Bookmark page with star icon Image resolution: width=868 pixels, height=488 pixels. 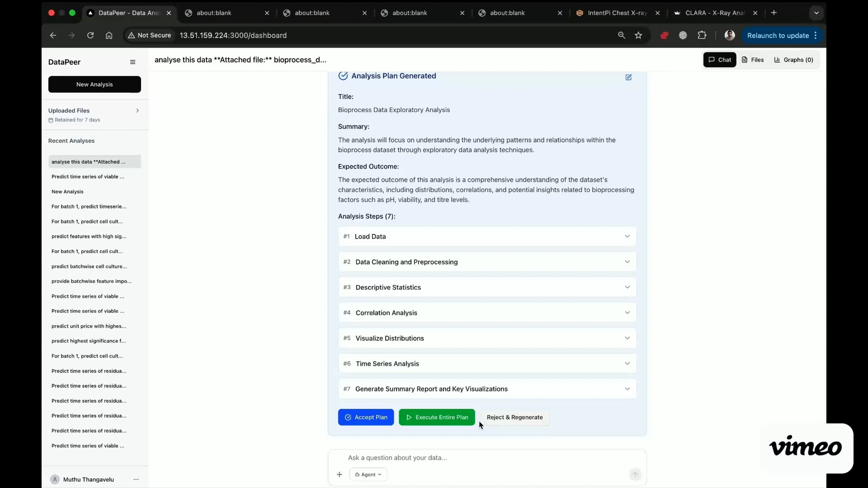coord(638,35)
